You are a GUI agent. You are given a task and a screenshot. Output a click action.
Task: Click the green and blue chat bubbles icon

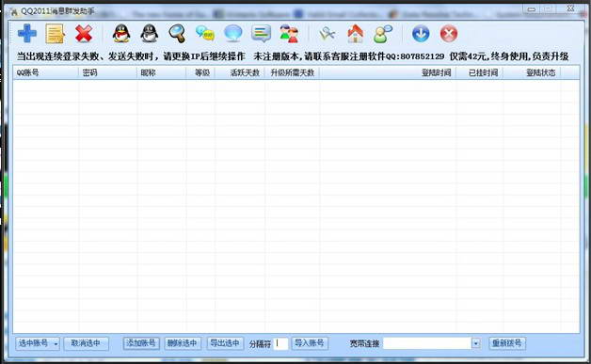click(205, 33)
